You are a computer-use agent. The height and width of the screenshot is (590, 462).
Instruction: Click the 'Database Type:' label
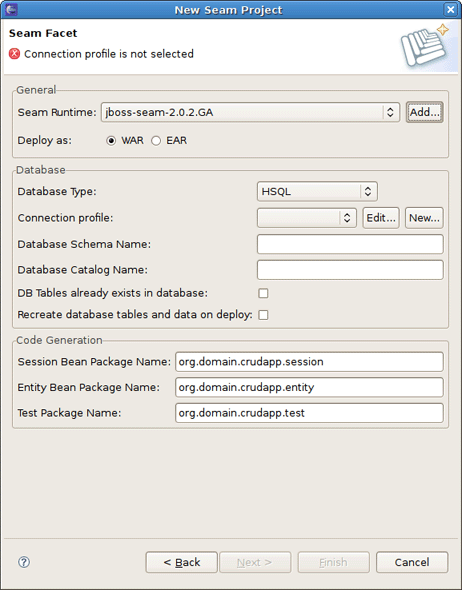click(57, 192)
